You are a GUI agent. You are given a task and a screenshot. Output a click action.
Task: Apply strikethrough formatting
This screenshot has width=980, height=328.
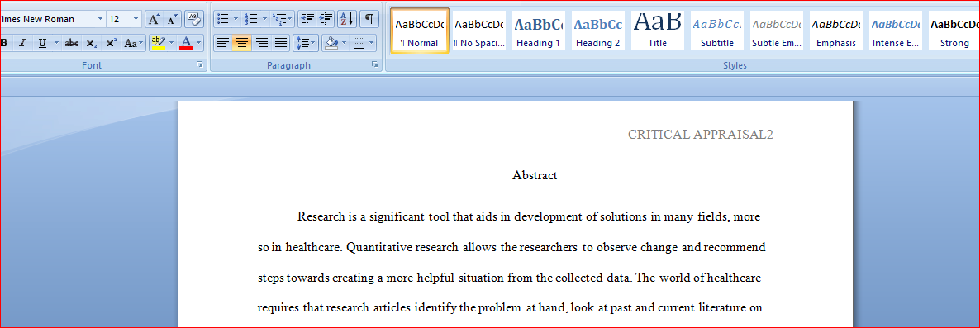coord(72,43)
